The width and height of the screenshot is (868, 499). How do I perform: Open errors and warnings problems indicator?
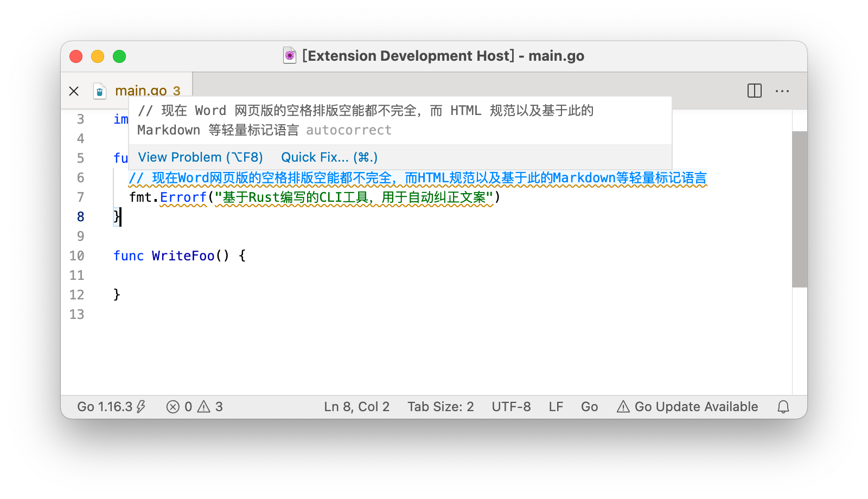click(194, 407)
